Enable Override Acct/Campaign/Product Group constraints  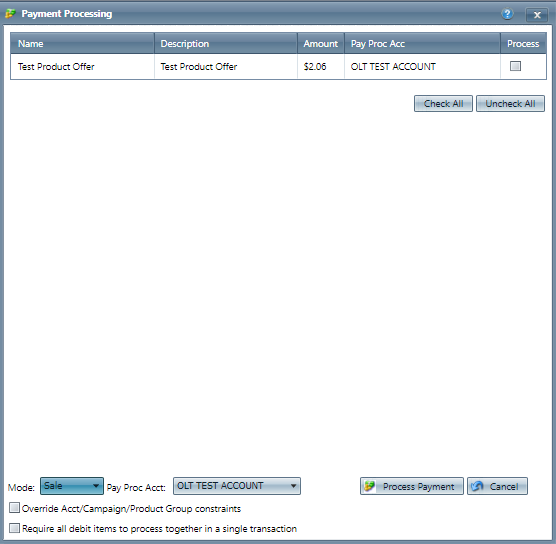click(x=14, y=508)
